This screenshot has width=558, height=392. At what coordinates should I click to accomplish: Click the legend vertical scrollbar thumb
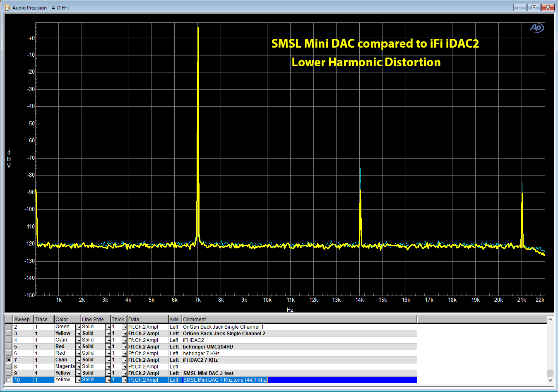[x=550, y=373]
